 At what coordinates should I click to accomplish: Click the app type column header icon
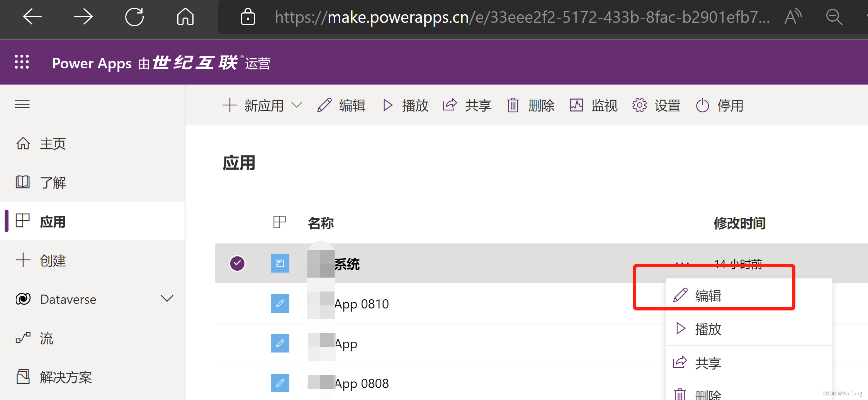click(x=279, y=222)
